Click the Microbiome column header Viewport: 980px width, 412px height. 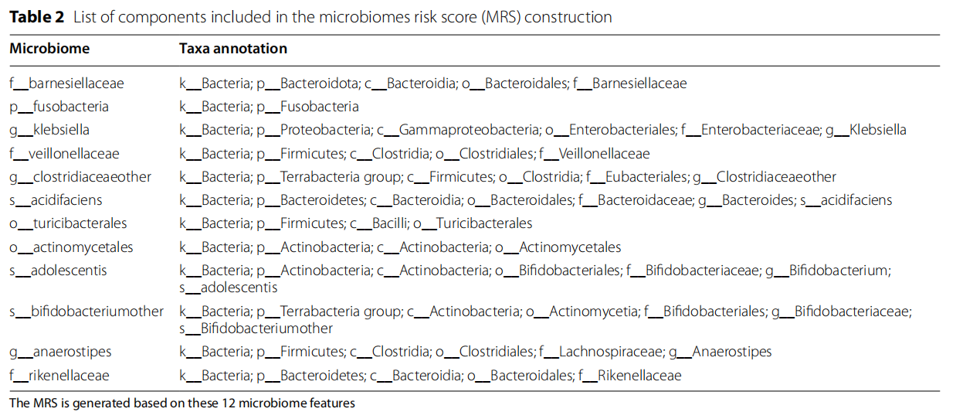(x=49, y=49)
